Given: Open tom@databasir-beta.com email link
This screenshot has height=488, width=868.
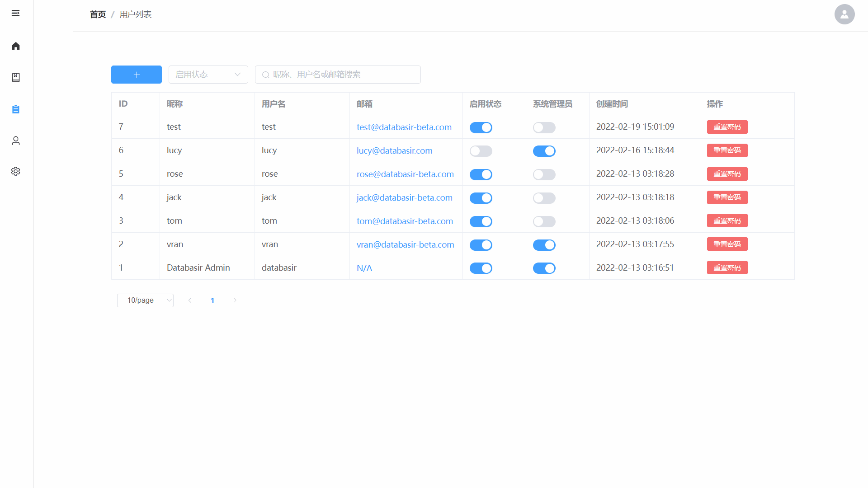Looking at the screenshot, I should (x=404, y=221).
